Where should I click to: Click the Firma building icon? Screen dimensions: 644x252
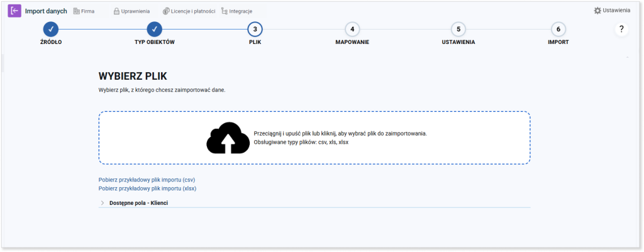pos(76,11)
